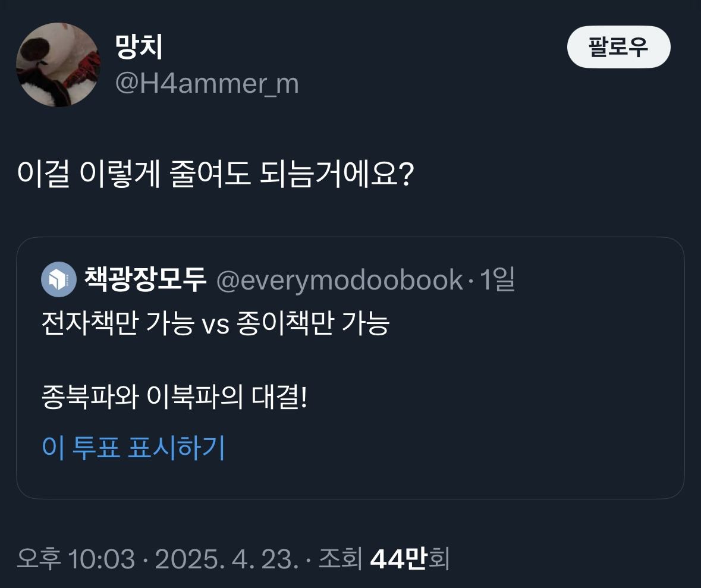Click the phrase 전자책만 가능
The width and height of the screenshot is (701, 588).
click(118, 325)
